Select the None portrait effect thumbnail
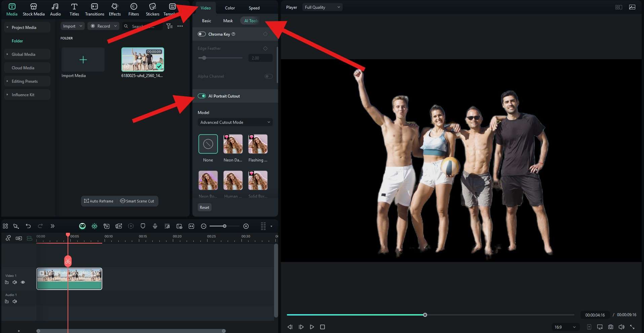The width and height of the screenshot is (644, 333). [x=208, y=144]
